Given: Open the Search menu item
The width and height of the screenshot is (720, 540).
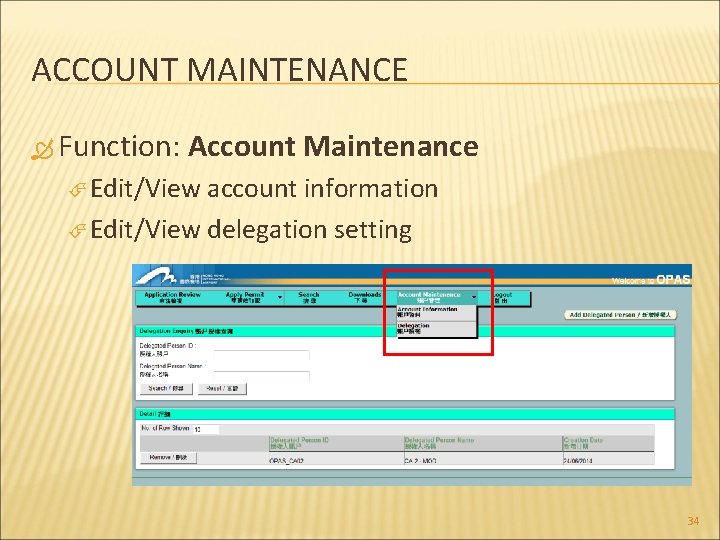Looking at the screenshot, I should (309, 298).
